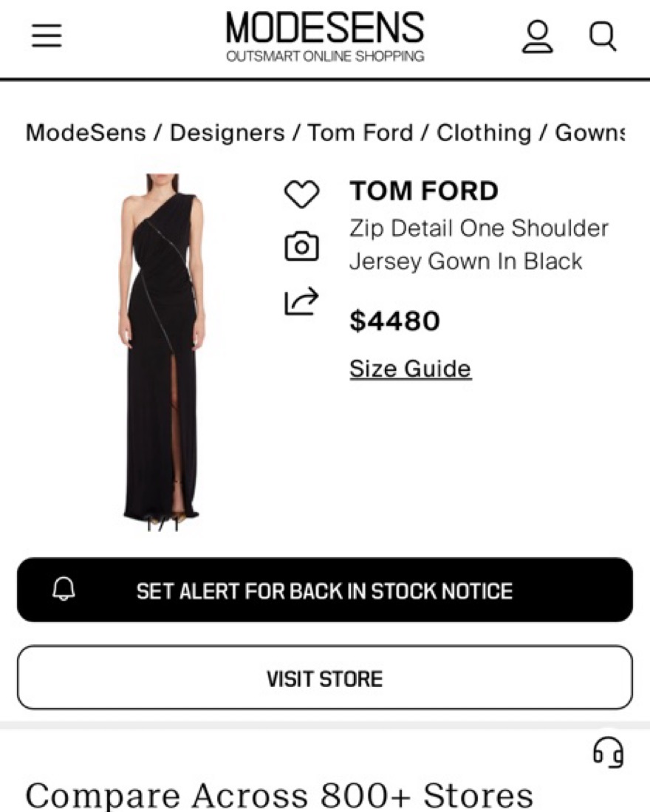
Task: Open the Tom Ford breadcrumb
Action: [360, 133]
